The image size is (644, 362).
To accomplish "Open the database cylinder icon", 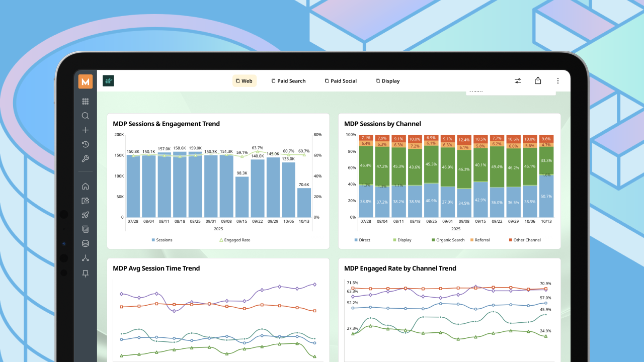I will [x=86, y=243].
